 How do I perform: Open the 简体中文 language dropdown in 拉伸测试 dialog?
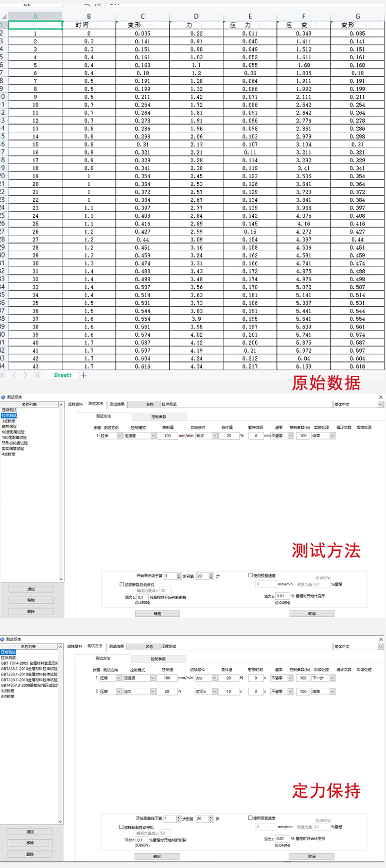(380, 404)
